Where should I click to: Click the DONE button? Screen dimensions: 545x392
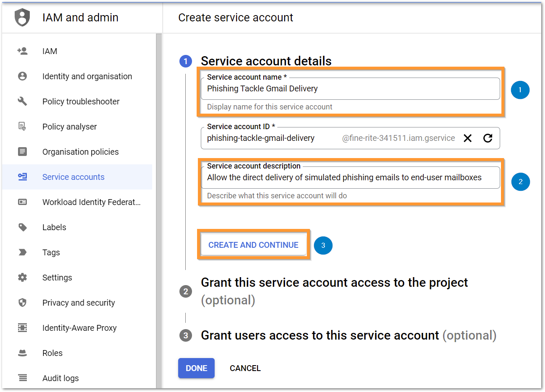coord(196,368)
